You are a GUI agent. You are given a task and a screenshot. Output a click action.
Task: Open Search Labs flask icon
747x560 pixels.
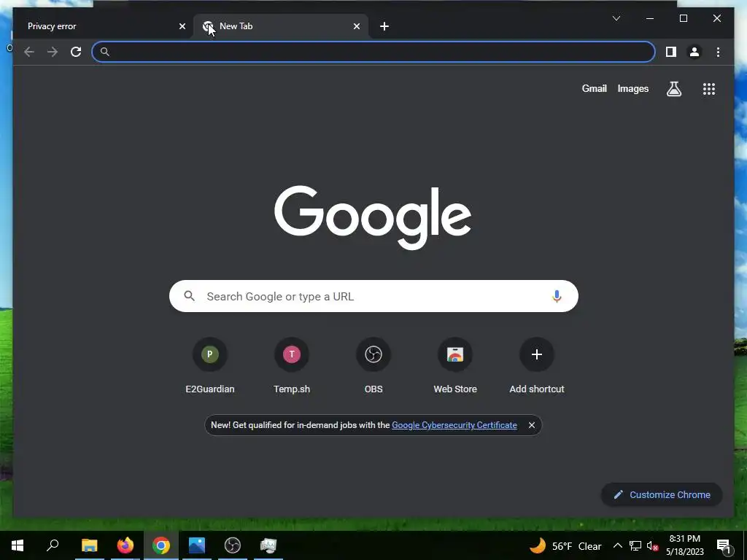tap(673, 88)
